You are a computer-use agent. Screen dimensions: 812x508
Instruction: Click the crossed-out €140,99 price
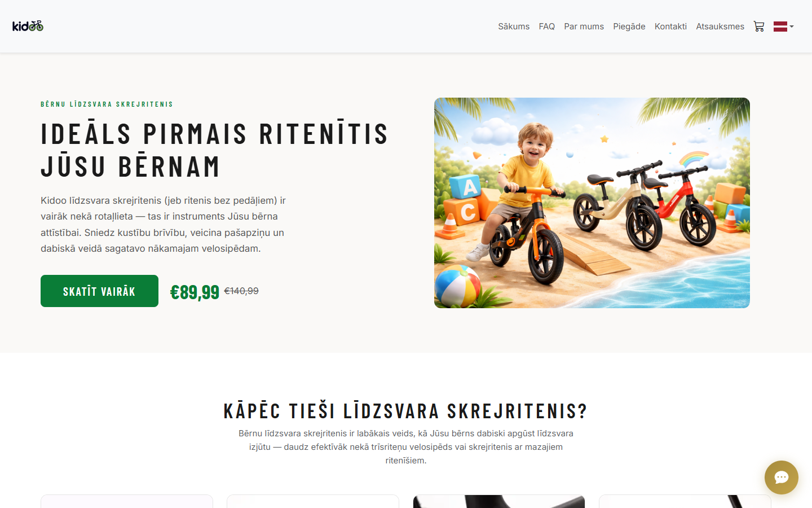click(x=241, y=291)
